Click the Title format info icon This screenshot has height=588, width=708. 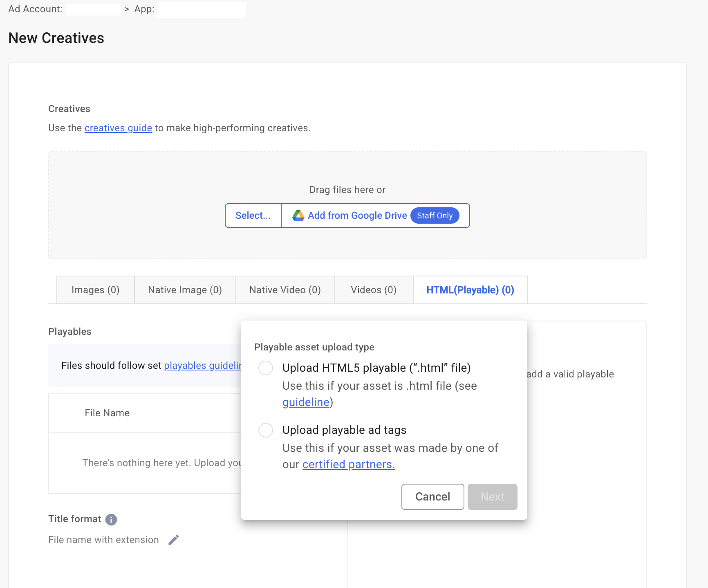(x=111, y=519)
